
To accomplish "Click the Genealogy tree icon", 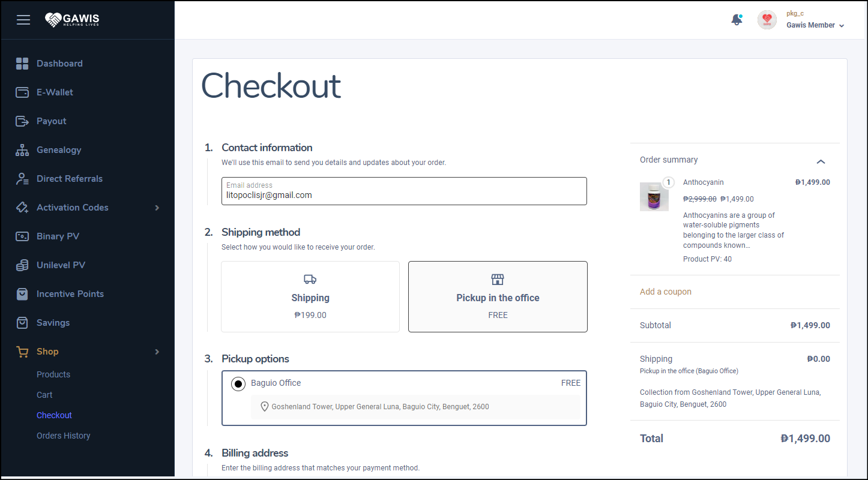I will click(22, 150).
